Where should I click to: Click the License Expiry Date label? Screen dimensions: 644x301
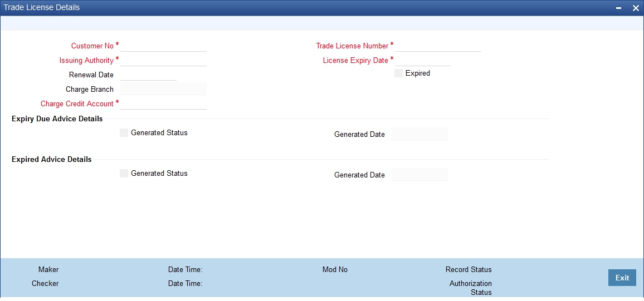(x=355, y=60)
